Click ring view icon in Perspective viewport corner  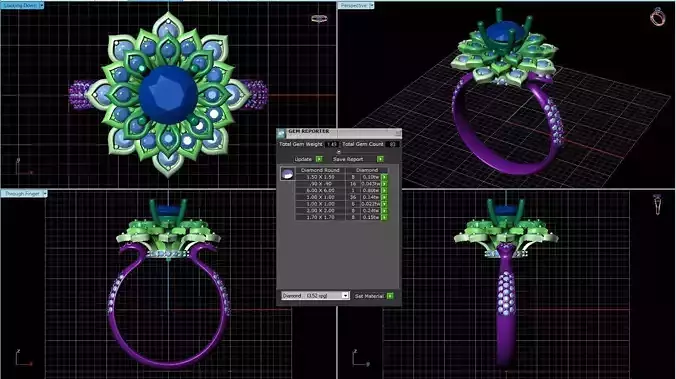click(657, 17)
